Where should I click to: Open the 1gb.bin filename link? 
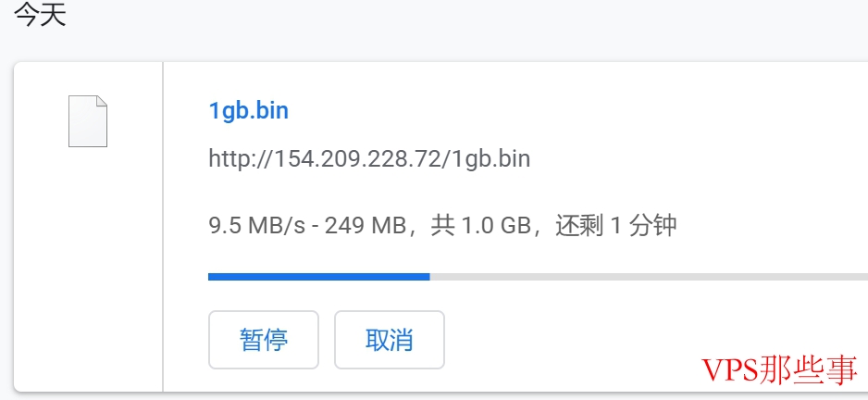249,111
